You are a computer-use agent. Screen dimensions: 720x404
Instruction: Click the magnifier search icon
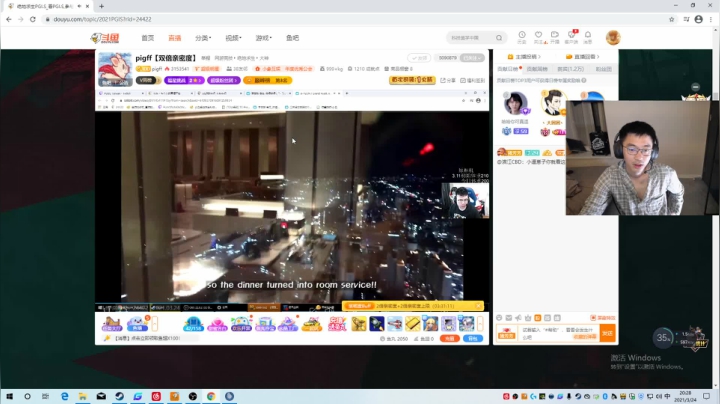(499, 38)
